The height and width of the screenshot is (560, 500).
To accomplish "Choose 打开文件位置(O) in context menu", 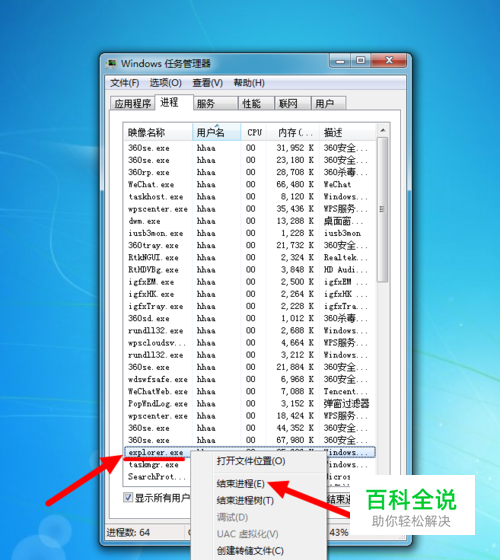I will point(251,461).
